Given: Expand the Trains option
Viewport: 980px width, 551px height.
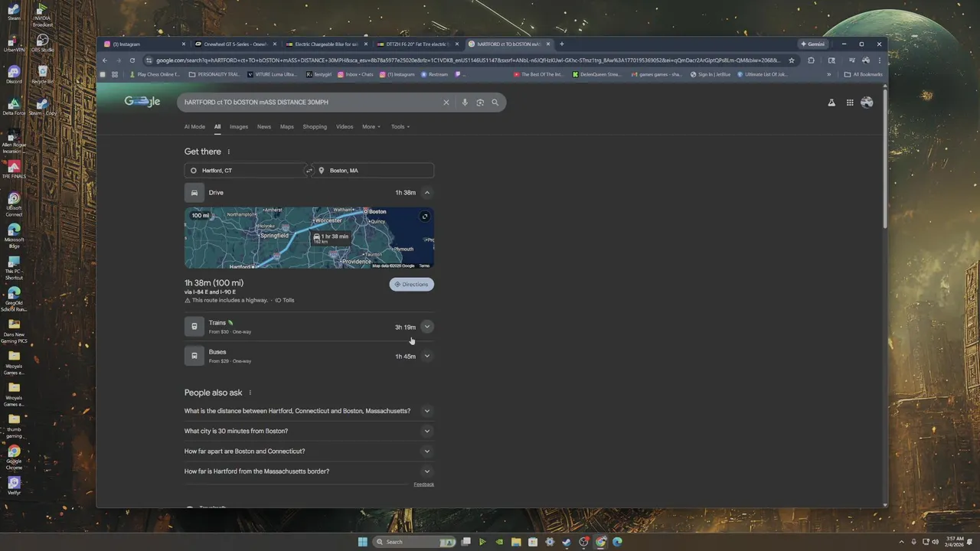Looking at the screenshot, I should pos(427,327).
